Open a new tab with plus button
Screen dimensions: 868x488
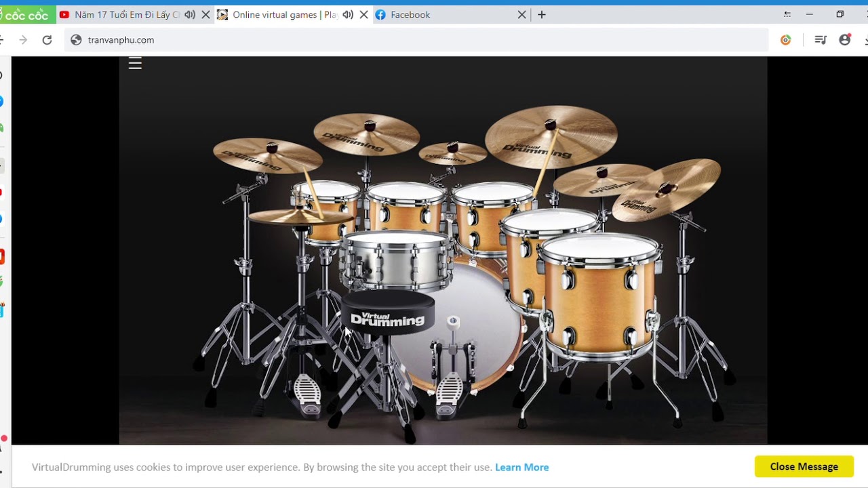(x=541, y=14)
